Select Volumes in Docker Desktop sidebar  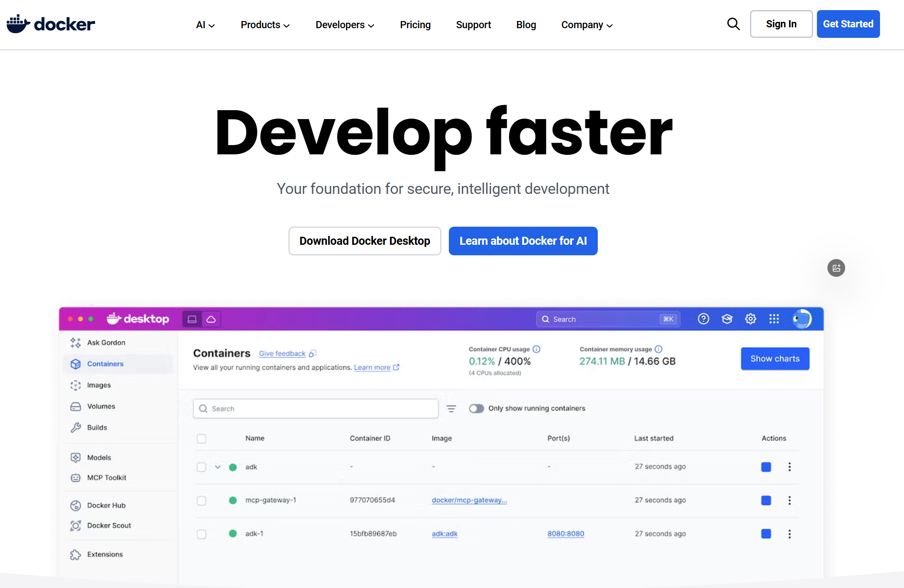101,406
